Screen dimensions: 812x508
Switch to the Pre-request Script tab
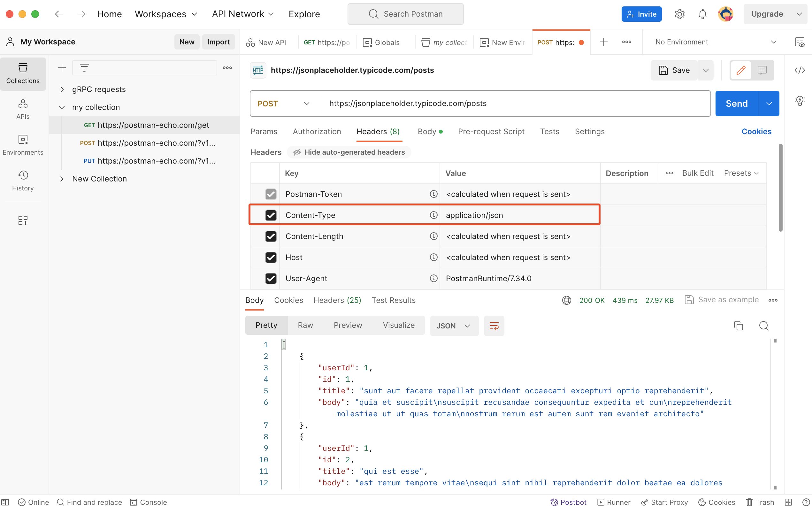(491, 131)
